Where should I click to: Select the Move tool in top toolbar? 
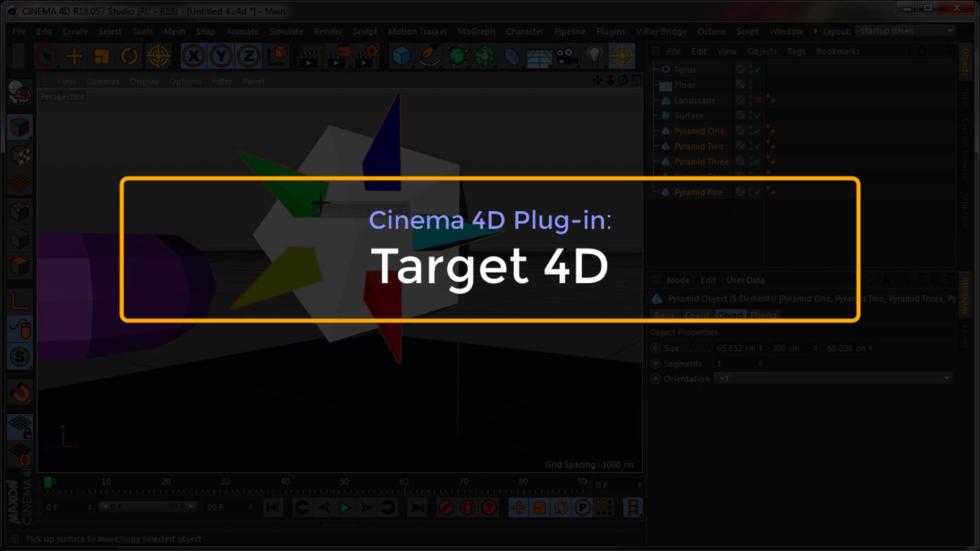pyautogui.click(x=74, y=56)
